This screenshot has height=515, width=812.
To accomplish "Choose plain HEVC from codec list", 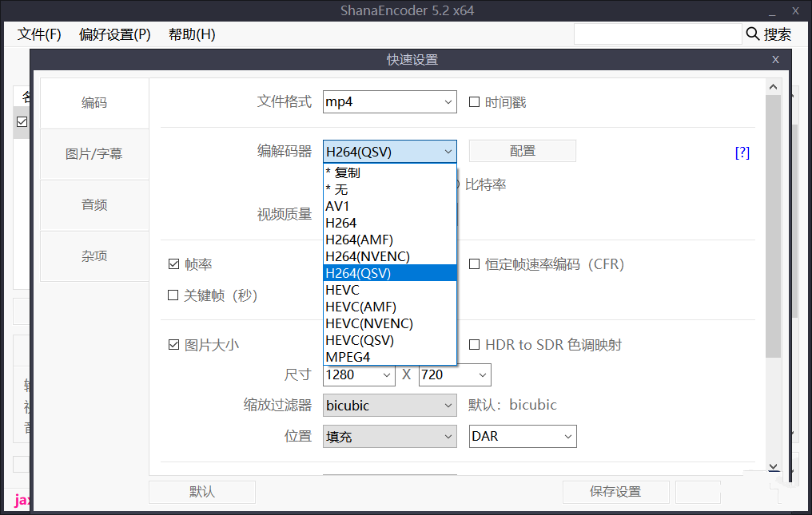I will click(389, 290).
